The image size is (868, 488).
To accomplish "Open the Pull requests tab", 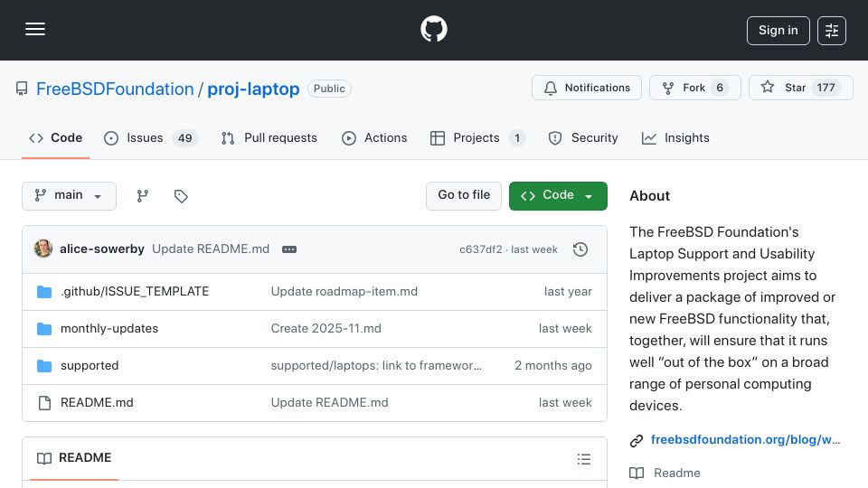I will point(269,138).
